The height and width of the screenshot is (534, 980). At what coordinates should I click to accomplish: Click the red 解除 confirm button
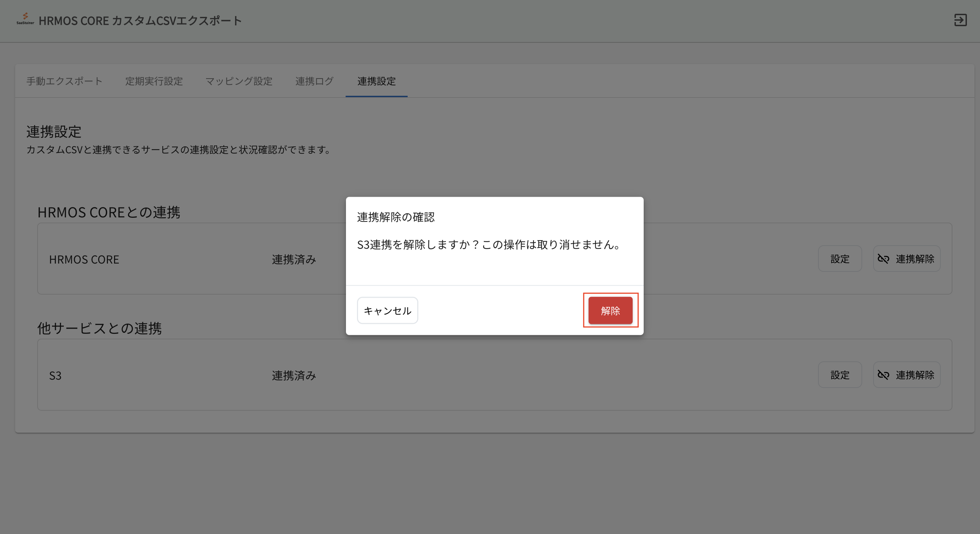[x=610, y=310]
